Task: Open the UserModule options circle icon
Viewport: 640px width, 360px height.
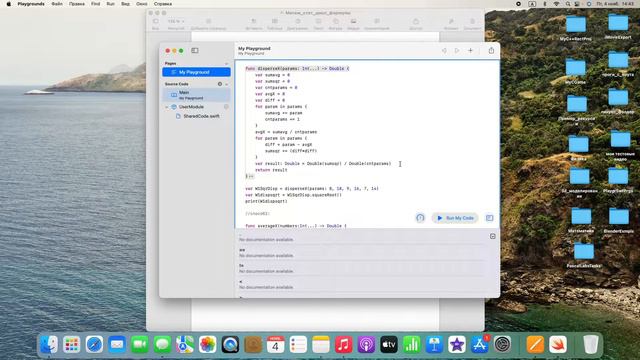Action: pyautogui.click(x=226, y=107)
